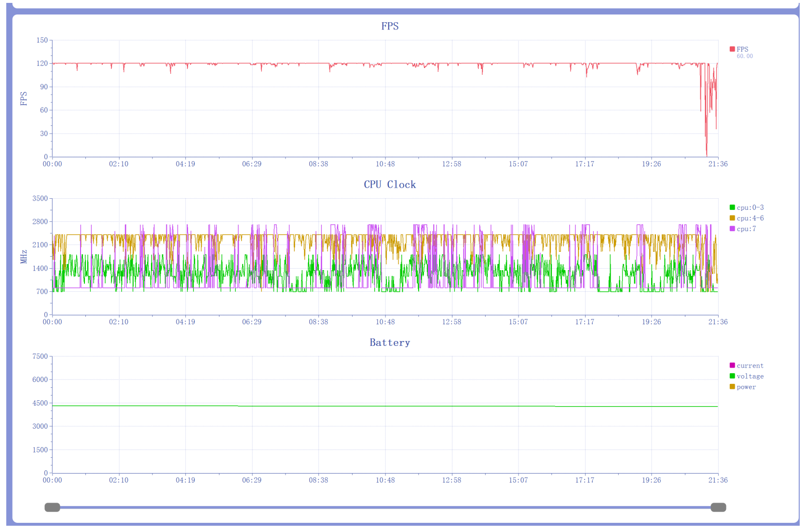
Task: Hide the cpu:7 series via its label
Action: (746, 229)
